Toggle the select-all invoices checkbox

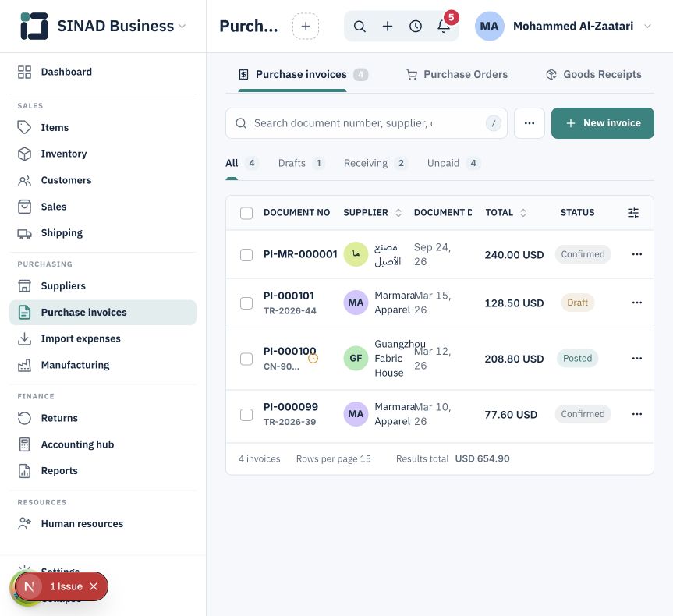tap(246, 213)
